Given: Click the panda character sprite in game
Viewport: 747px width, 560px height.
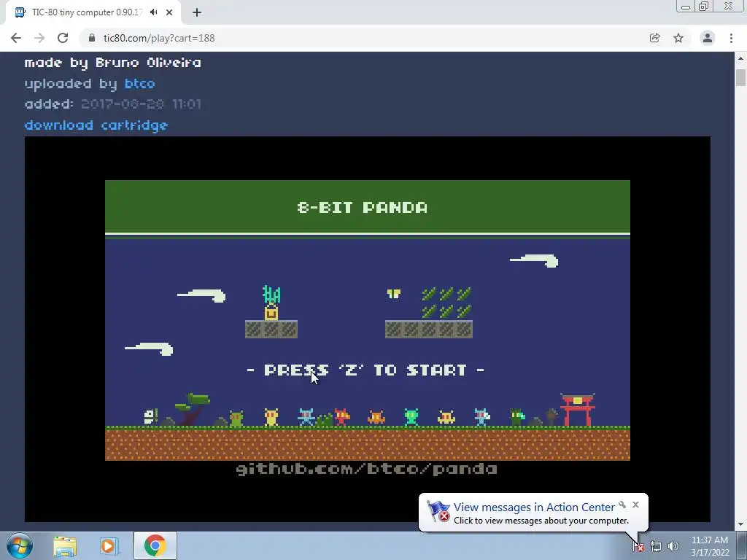Looking at the screenshot, I should coord(150,416).
